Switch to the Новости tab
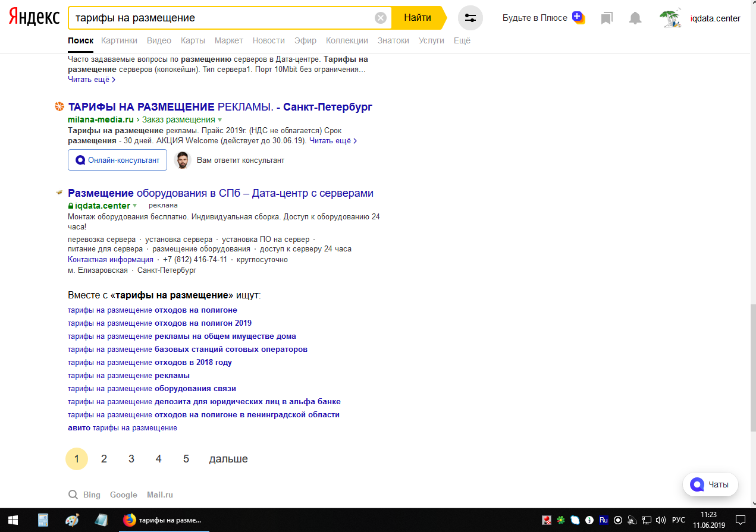Viewport: 756px width, 532px height. [269, 40]
